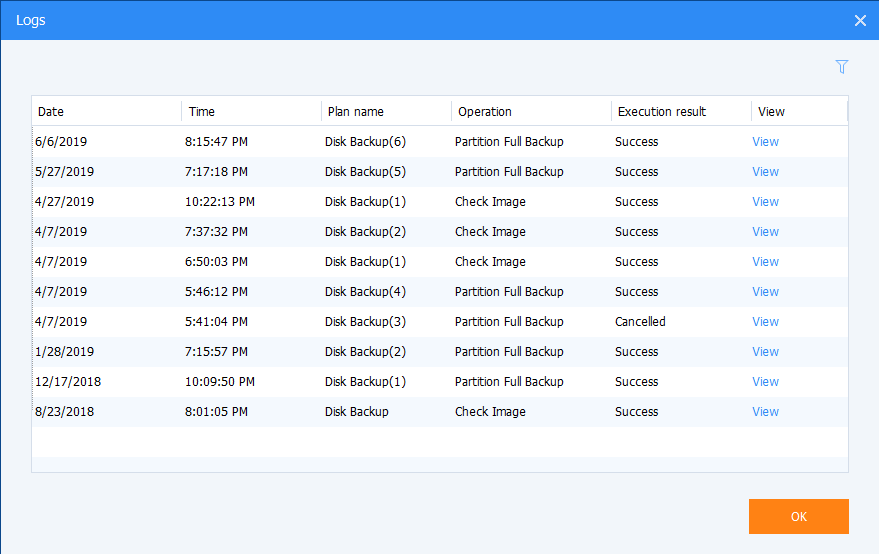Viewport: 879px width, 554px height.
Task: View the 8/23/2018 Check Image log
Action: (765, 412)
